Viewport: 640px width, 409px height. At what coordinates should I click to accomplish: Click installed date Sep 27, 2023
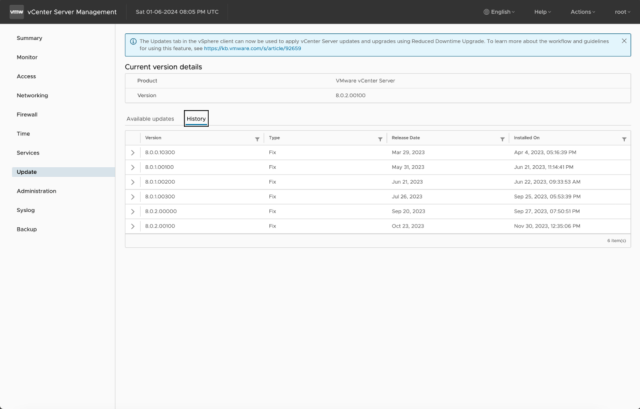point(547,211)
